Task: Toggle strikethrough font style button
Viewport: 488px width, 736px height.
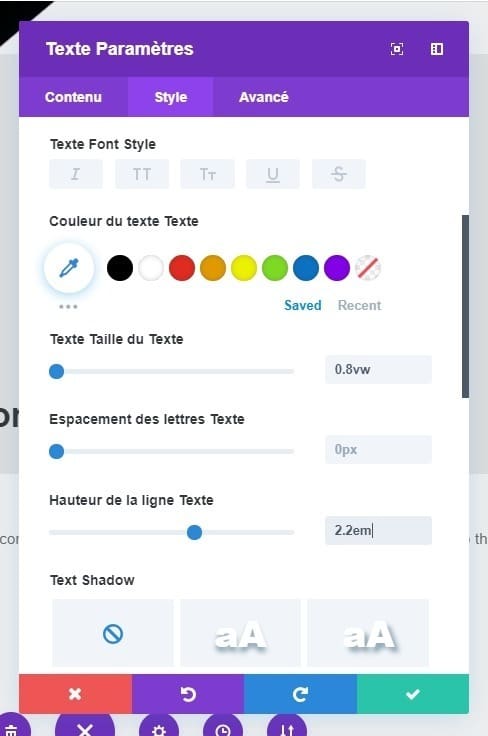Action: click(338, 174)
